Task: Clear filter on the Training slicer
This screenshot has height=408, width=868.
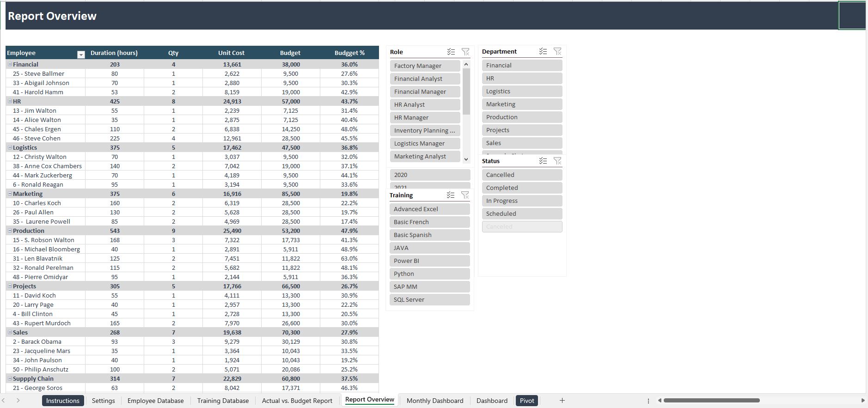Action: pyautogui.click(x=465, y=195)
